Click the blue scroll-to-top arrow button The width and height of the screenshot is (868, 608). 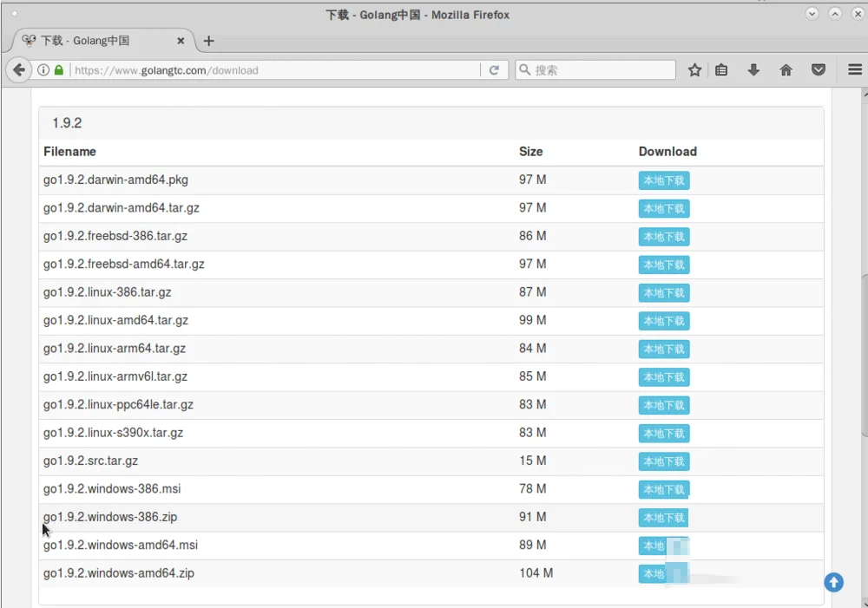(x=833, y=582)
